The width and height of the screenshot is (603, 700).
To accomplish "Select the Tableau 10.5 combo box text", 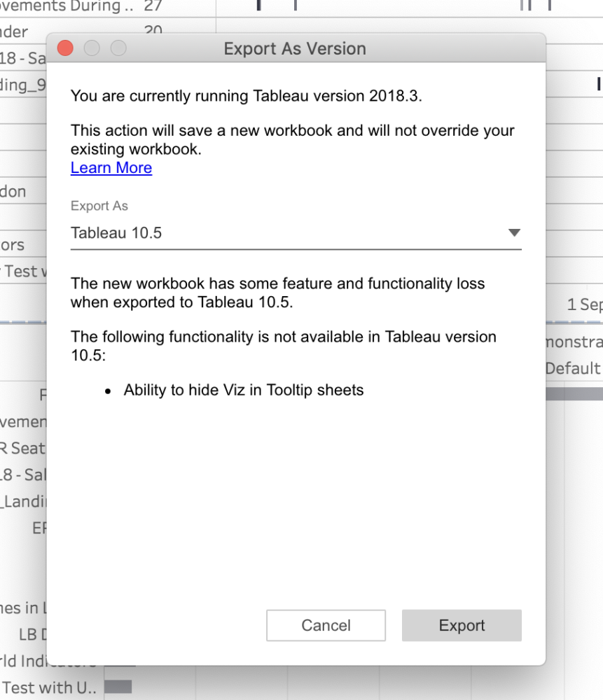I will [116, 233].
